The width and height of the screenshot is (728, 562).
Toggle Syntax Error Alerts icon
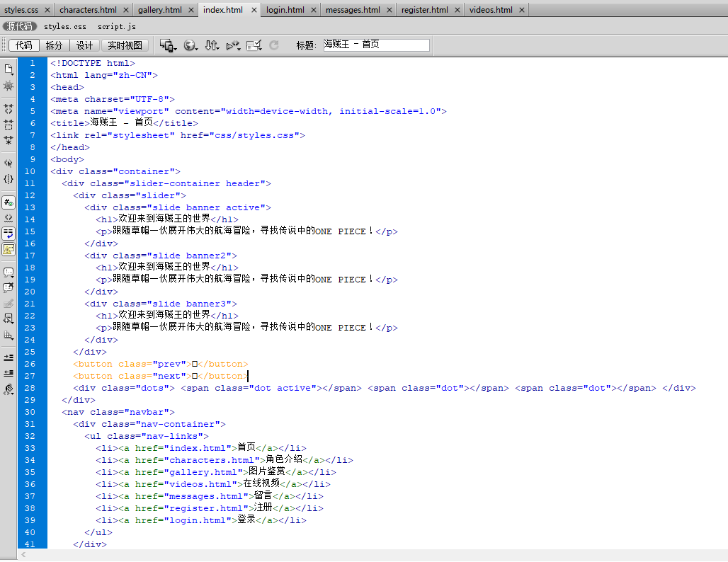[x=8, y=249]
